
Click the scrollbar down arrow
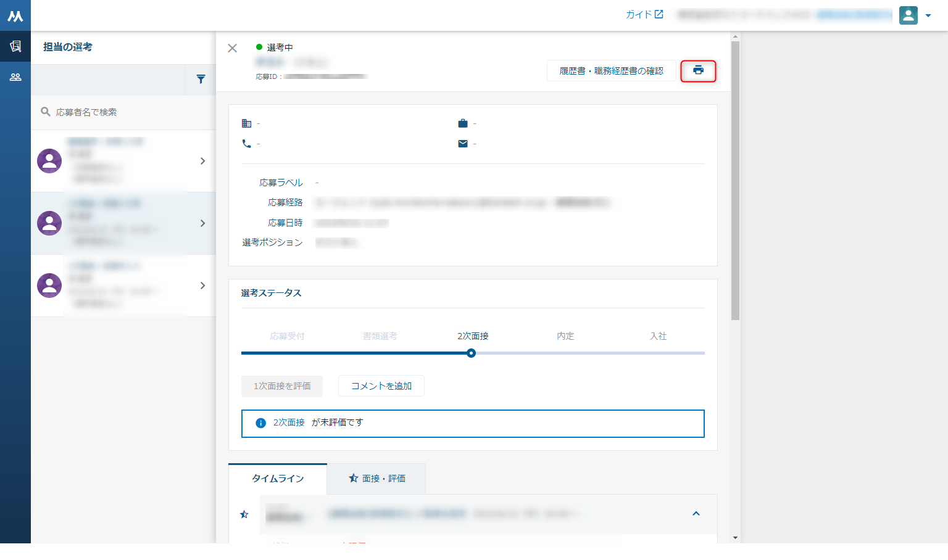[x=735, y=538]
